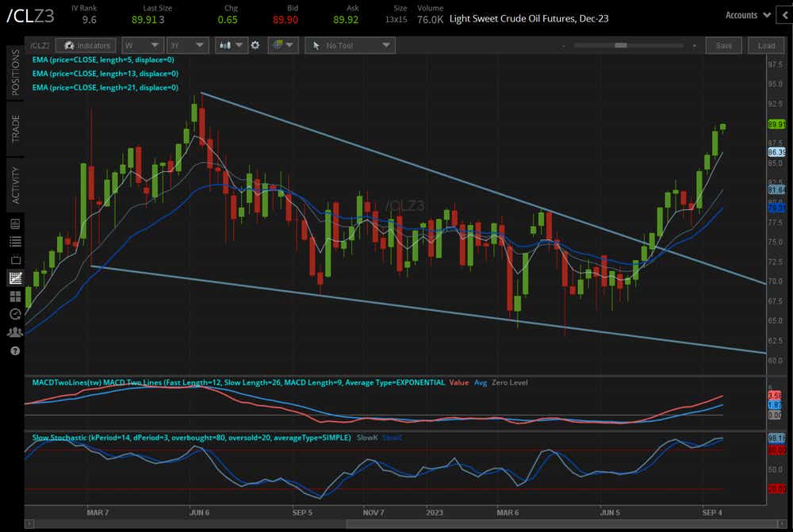Click the news page icon in sidebar
This screenshot has width=793, height=532.
click(x=15, y=224)
